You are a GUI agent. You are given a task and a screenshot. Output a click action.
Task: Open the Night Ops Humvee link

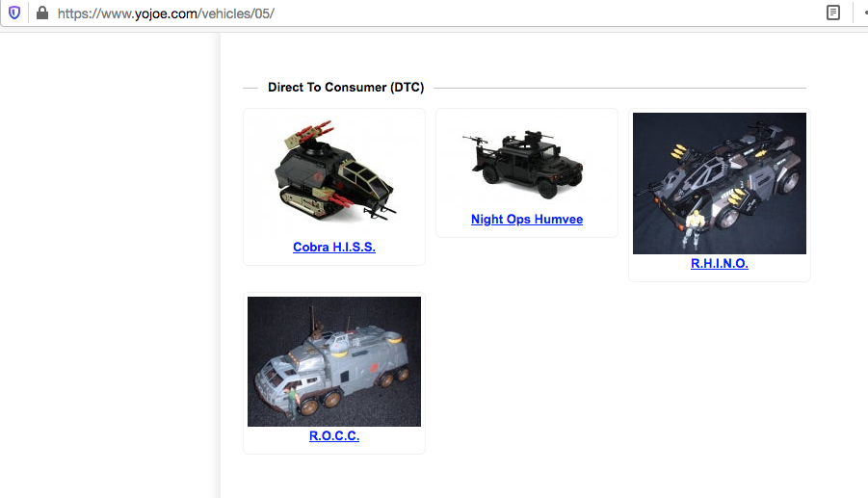coord(526,219)
